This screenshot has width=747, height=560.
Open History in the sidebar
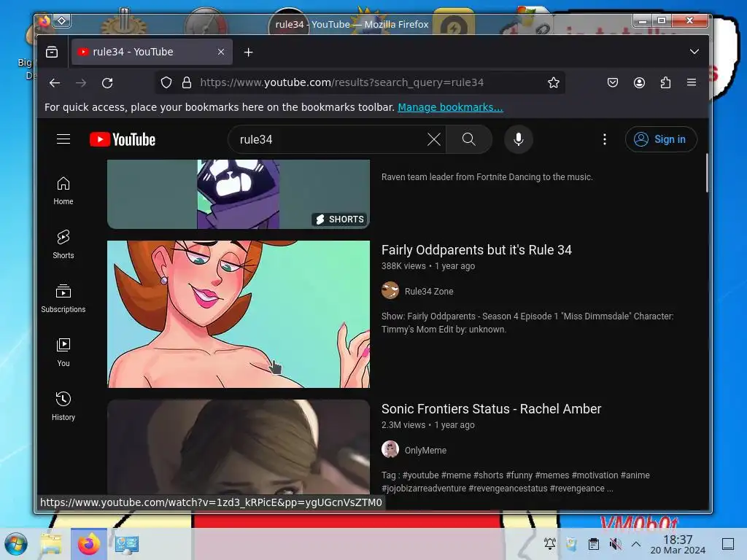click(x=63, y=406)
